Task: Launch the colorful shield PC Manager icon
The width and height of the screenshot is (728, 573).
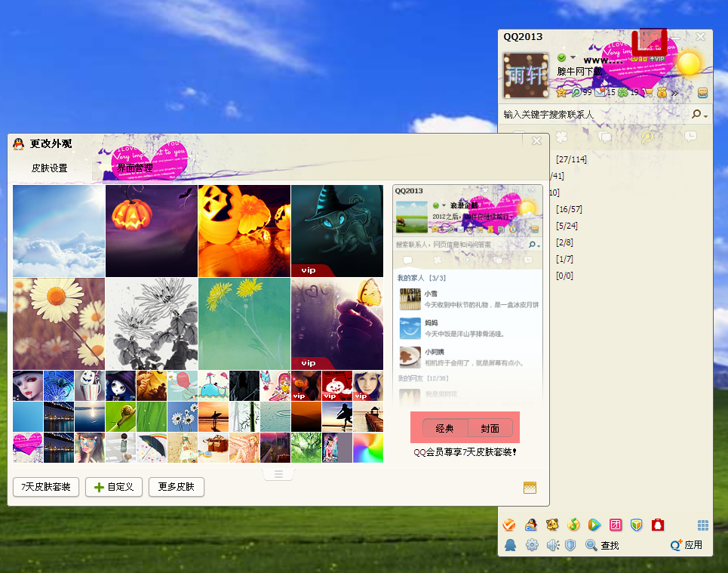Action: click(637, 525)
